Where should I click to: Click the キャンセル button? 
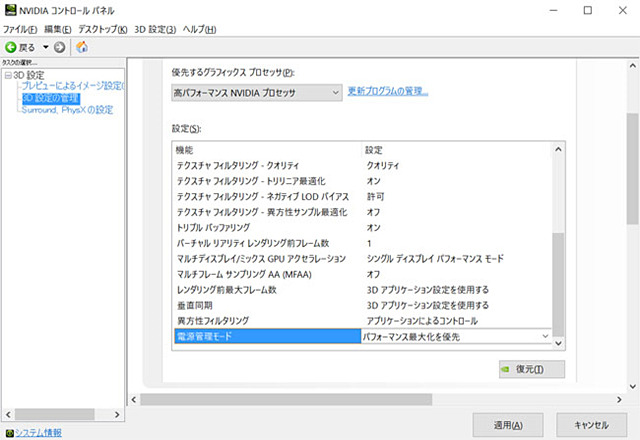click(591, 425)
